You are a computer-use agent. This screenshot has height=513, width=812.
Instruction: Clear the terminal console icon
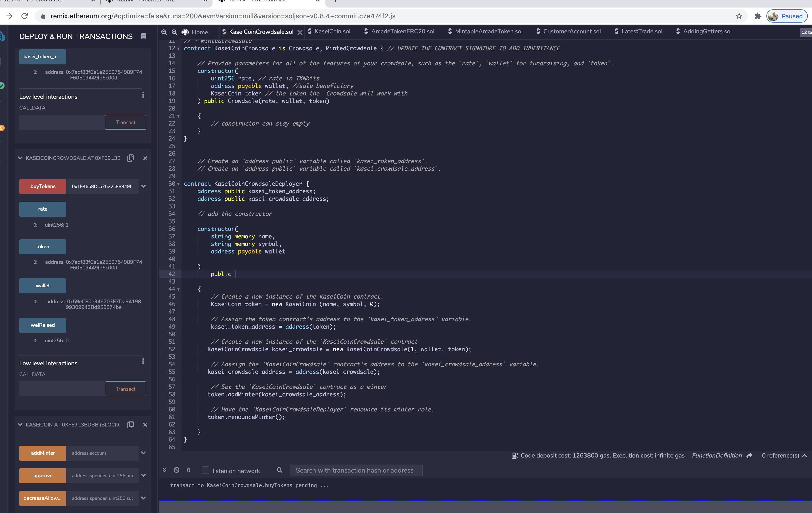[176, 470]
